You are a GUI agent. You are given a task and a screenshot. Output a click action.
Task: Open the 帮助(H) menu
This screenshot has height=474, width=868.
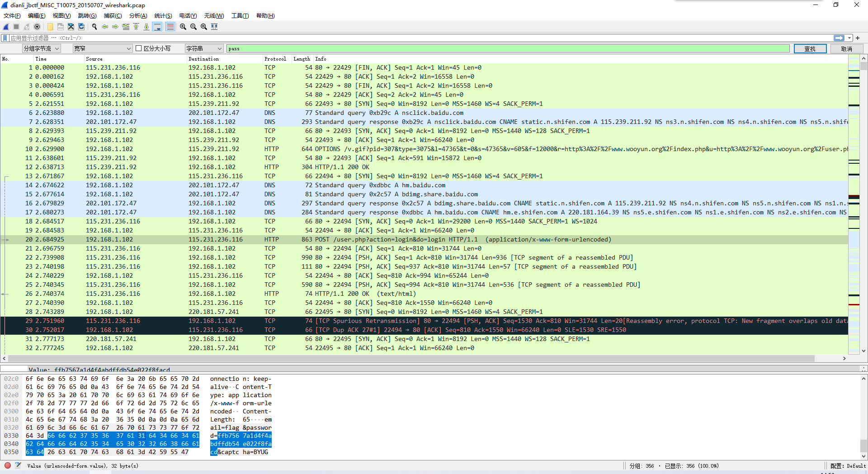[265, 16]
